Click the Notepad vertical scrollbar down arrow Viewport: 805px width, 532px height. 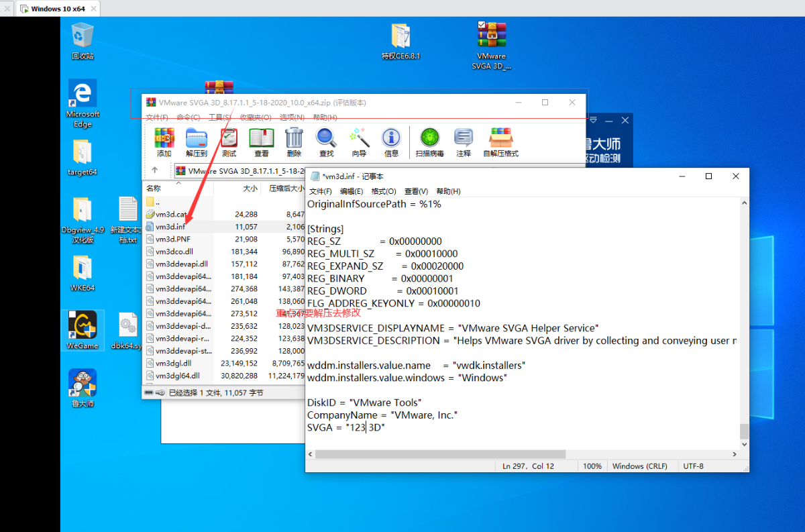[743, 444]
